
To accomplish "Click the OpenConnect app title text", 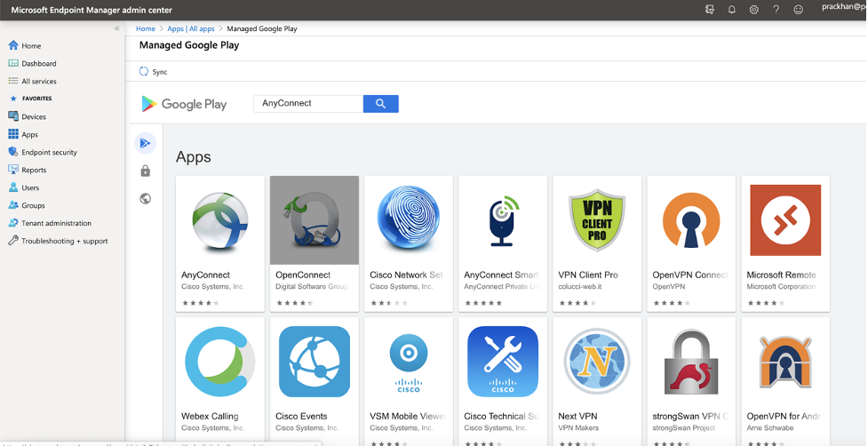I will click(303, 275).
